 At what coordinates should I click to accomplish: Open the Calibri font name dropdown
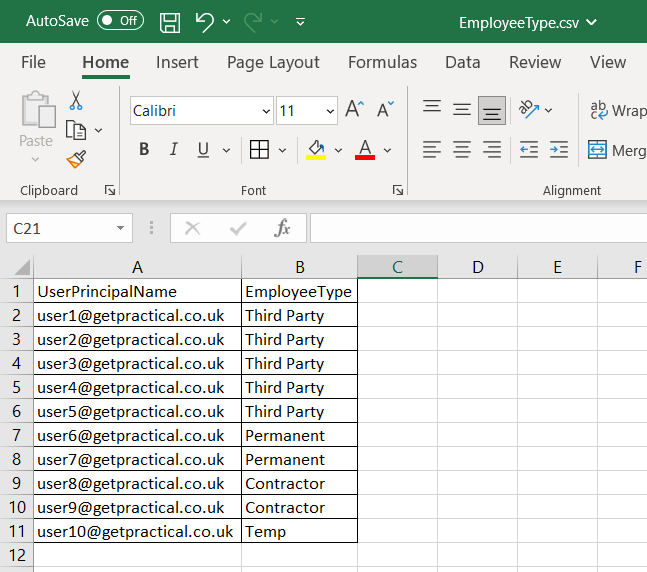pos(266,111)
